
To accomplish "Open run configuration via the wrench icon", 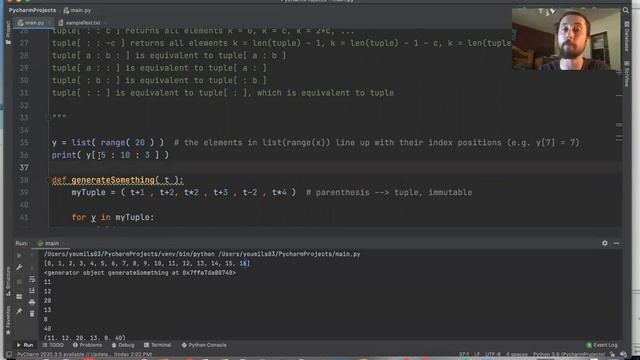I will click(19, 267).
